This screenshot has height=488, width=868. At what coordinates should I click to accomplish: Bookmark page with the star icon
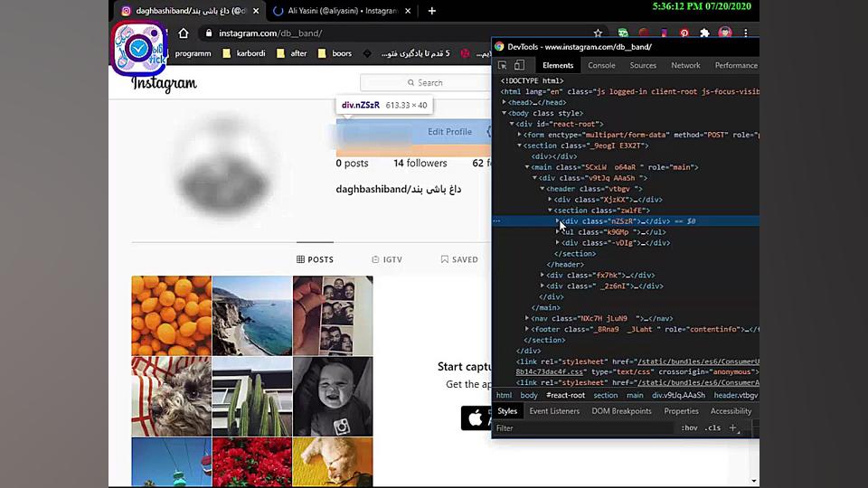[598, 33]
